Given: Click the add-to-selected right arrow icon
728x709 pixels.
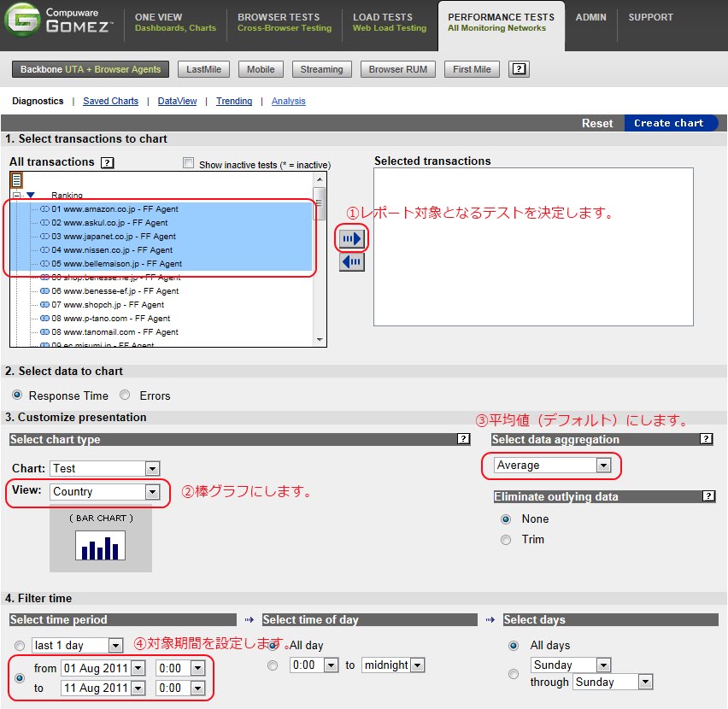Looking at the screenshot, I should click(351, 238).
